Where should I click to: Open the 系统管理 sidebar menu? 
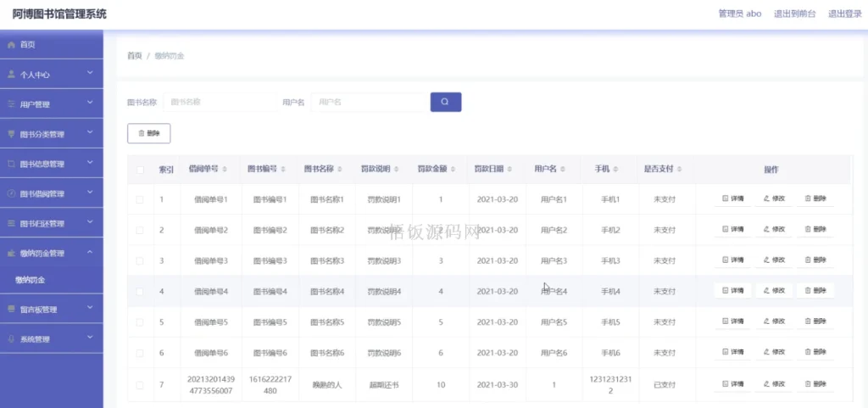pos(52,339)
